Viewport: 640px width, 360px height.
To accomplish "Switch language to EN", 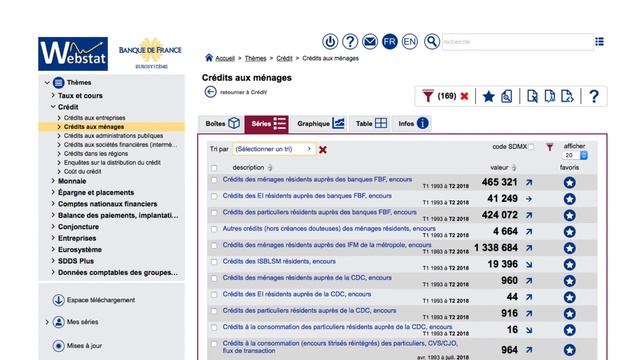I will (x=409, y=42).
